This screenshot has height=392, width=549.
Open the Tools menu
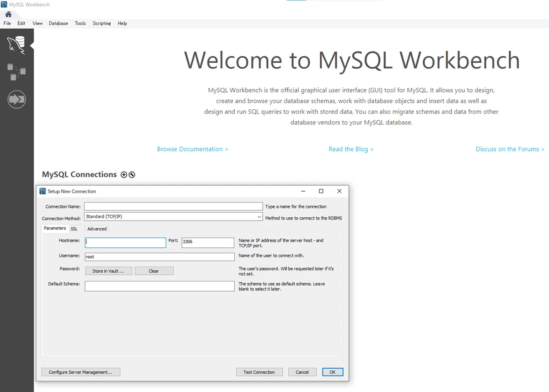click(80, 23)
